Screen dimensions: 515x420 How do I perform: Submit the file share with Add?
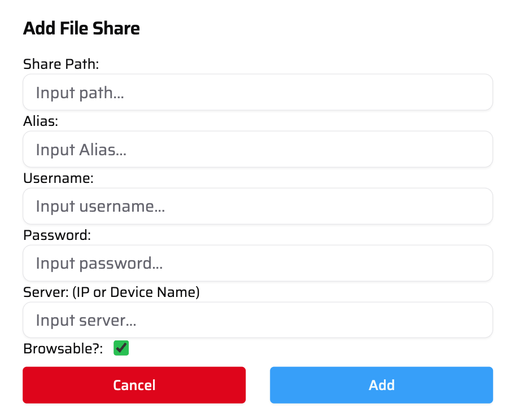(x=381, y=385)
